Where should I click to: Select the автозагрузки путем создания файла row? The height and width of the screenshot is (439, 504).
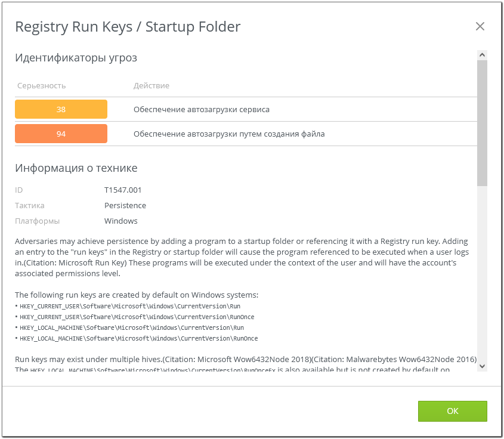coord(229,134)
